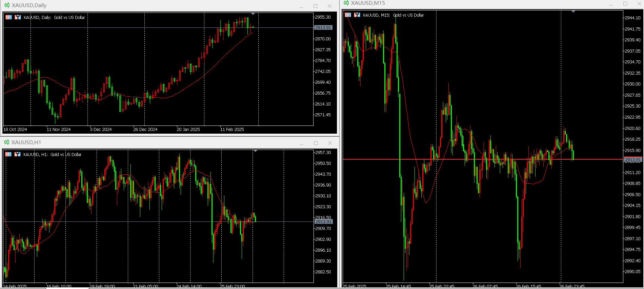Click the 2870.00 price scale label
Image resolution: width=644 pixels, height=289 pixels.
[323, 39]
